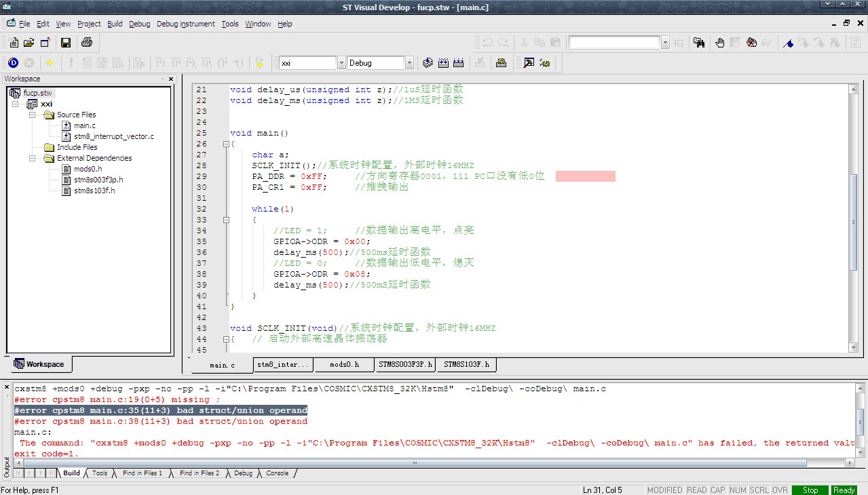
Task: Rebuild all project files
Action: [x=459, y=63]
